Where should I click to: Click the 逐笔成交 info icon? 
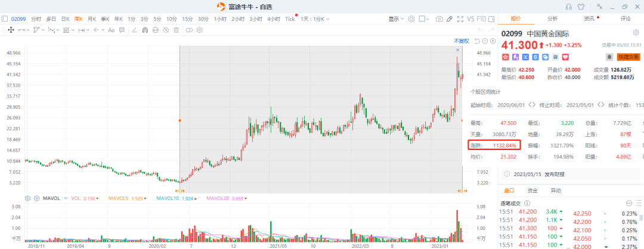click(x=527, y=203)
